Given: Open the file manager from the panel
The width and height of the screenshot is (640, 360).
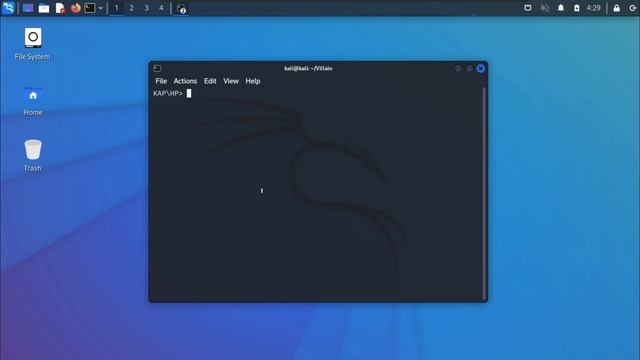Looking at the screenshot, I should [44, 8].
